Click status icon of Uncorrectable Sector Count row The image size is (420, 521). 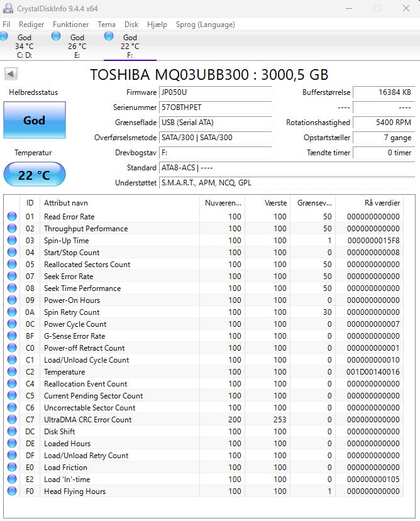(x=12, y=408)
